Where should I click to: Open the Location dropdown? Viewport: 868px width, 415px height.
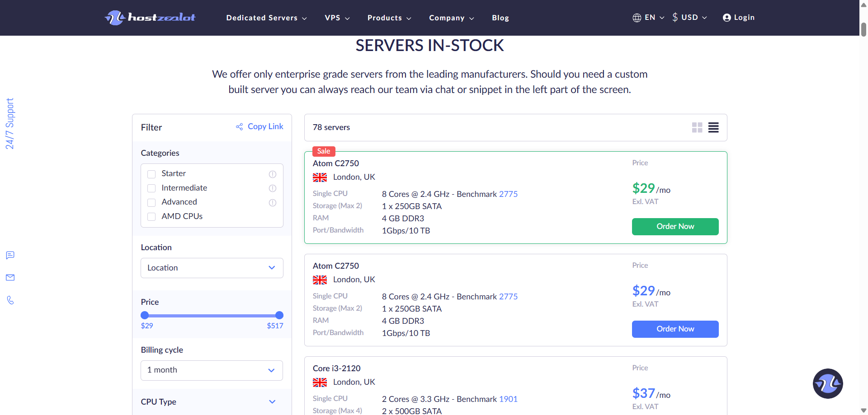pyautogui.click(x=212, y=268)
